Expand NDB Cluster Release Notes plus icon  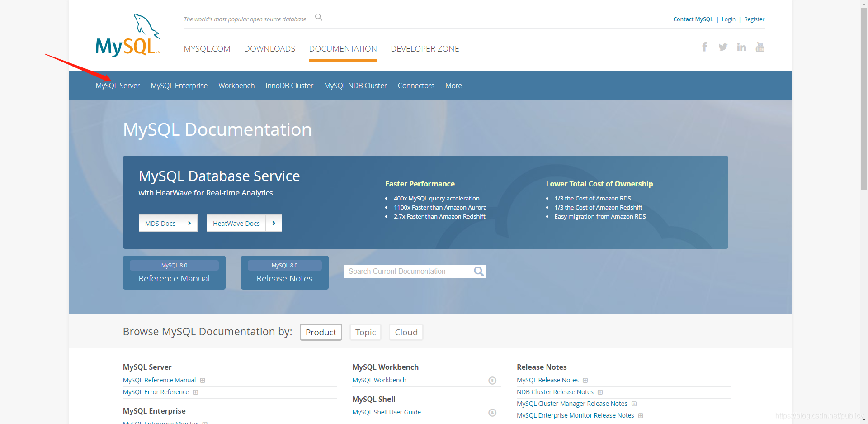pos(600,392)
